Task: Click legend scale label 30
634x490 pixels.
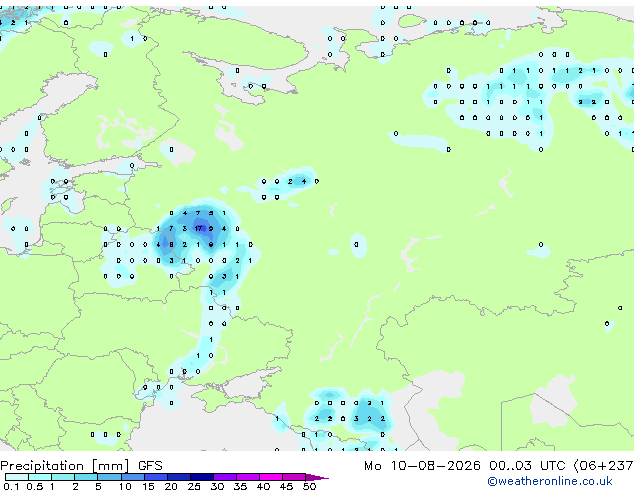Action: [x=217, y=486]
